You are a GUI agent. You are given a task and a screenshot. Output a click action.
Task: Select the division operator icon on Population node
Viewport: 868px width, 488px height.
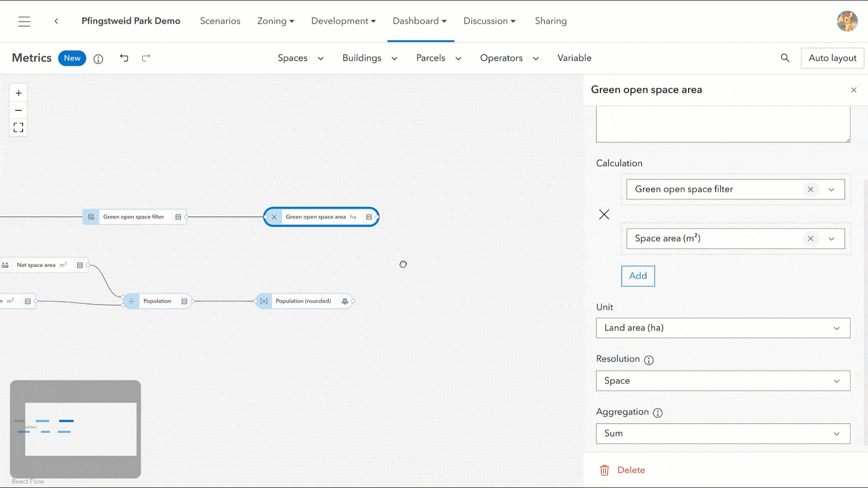[x=131, y=301]
